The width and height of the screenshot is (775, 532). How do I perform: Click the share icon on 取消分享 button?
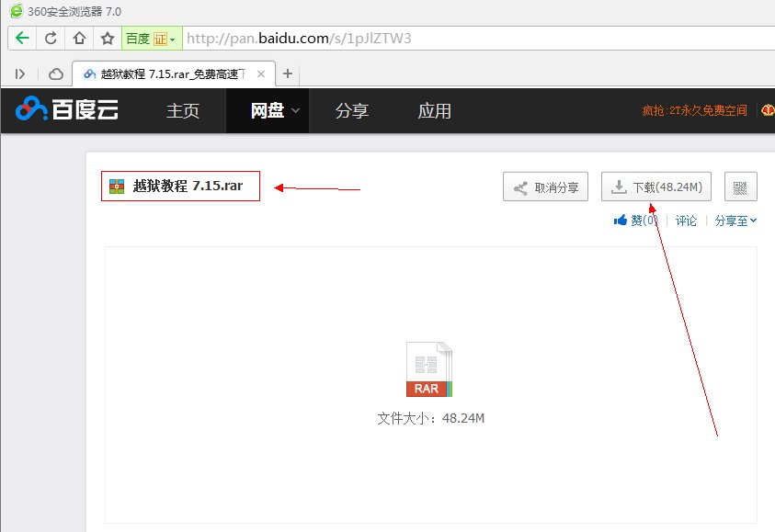pos(519,186)
